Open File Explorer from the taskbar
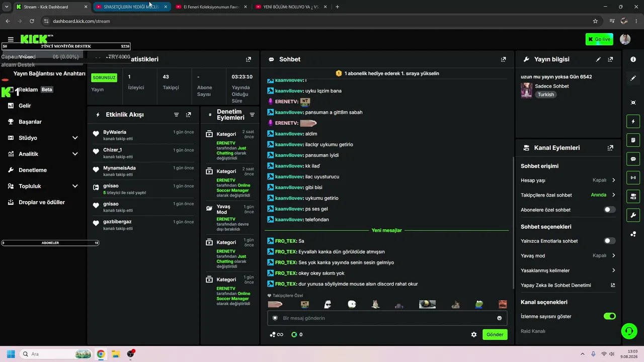644x362 pixels. [115, 354]
